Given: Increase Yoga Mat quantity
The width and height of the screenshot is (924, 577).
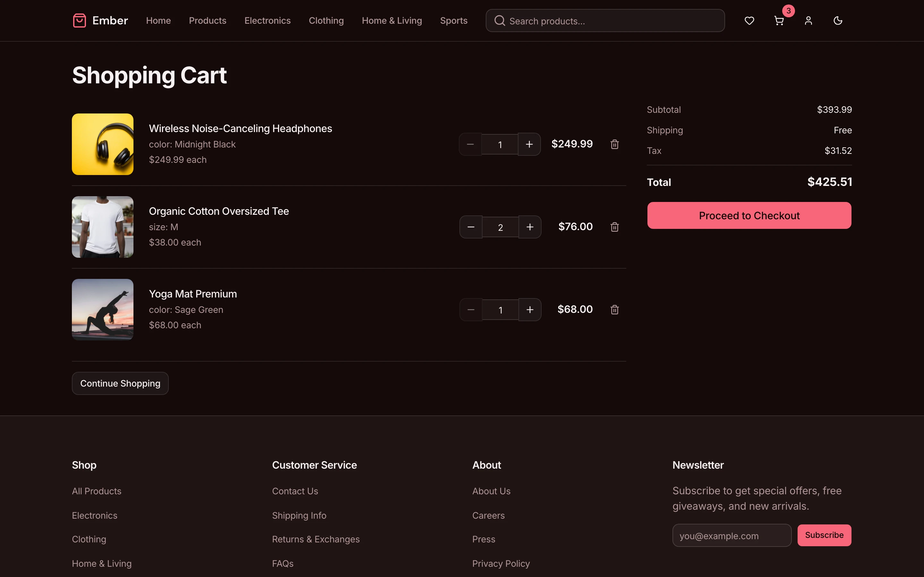Looking at the screenshot, I should click(x=530, y=309).
